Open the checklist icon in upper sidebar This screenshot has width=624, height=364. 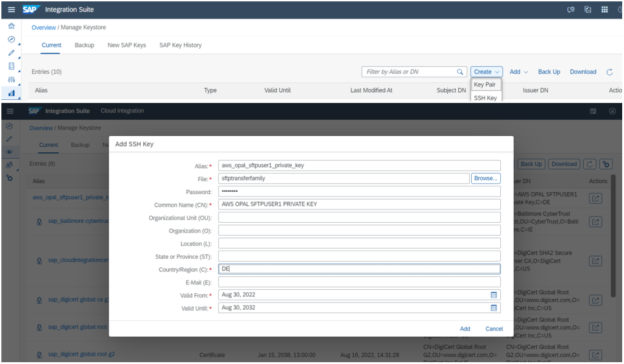coord(12,66)
